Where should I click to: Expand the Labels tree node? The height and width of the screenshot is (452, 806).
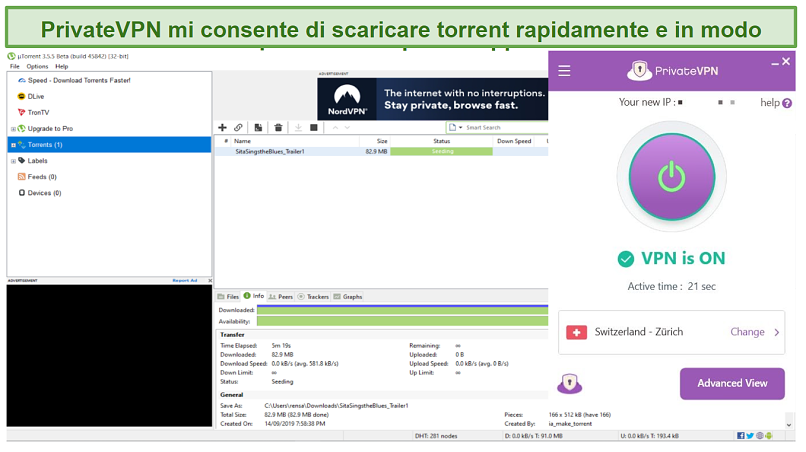coord(13,161)
